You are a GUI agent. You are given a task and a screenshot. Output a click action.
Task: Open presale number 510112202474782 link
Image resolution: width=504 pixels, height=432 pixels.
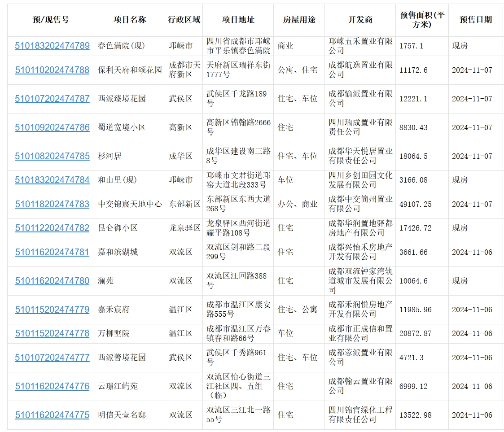pyautogui.click(x=52, y=228)
